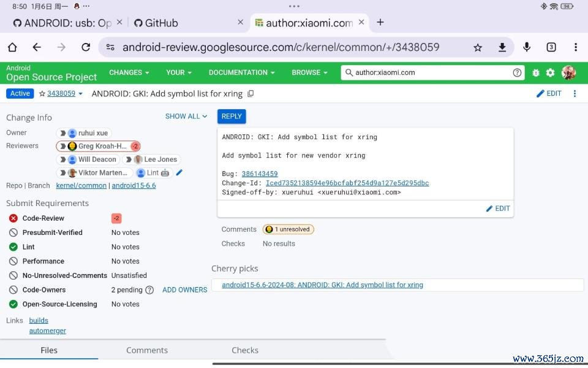Click the star icon beside change 3438059
Viewport: 588px width, 368px height.
[42, 94]
